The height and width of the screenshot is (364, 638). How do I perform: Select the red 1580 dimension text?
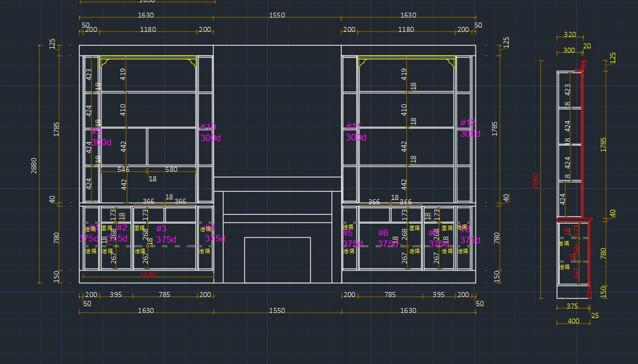148,275
